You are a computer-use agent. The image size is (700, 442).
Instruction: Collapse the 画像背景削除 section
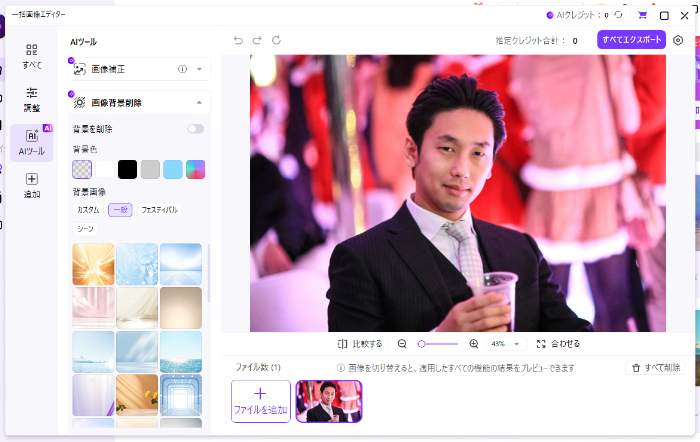pyautogui.click(x=199, y=102)
